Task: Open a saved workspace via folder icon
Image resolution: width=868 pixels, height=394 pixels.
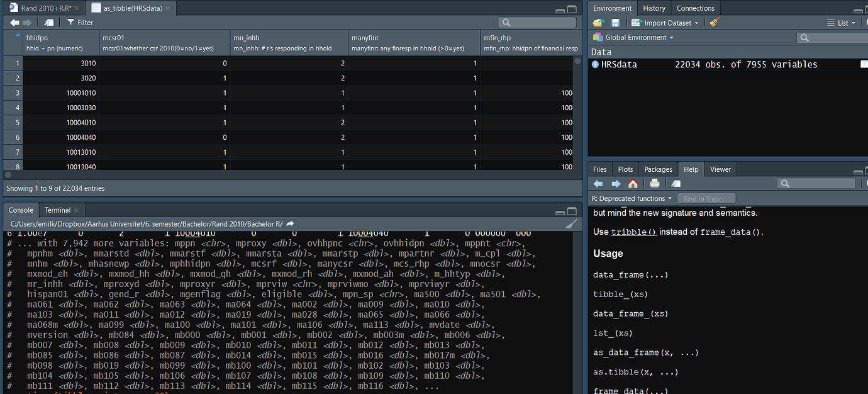Action: click(599, 23)
